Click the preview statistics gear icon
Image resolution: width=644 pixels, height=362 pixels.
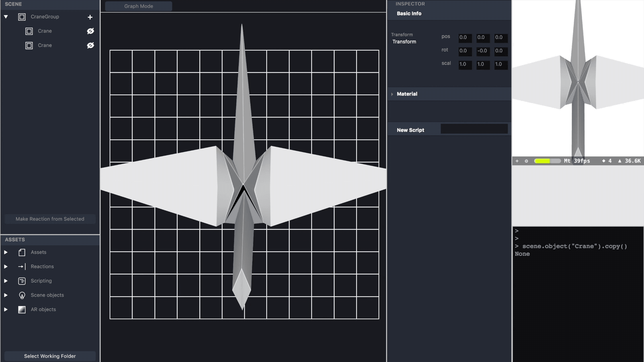click(x=526, y=161)
